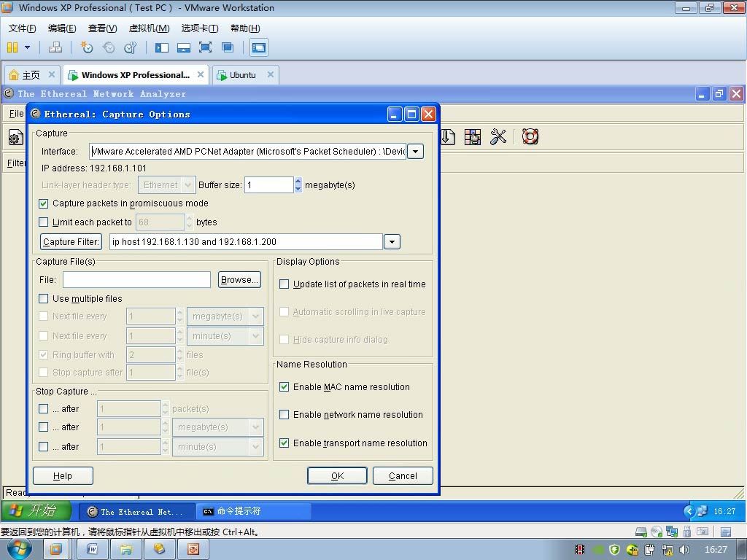Screen dimensions: 747x560
Task: Expand hidden XP tray icons arrow
Action: pos(689,511)
